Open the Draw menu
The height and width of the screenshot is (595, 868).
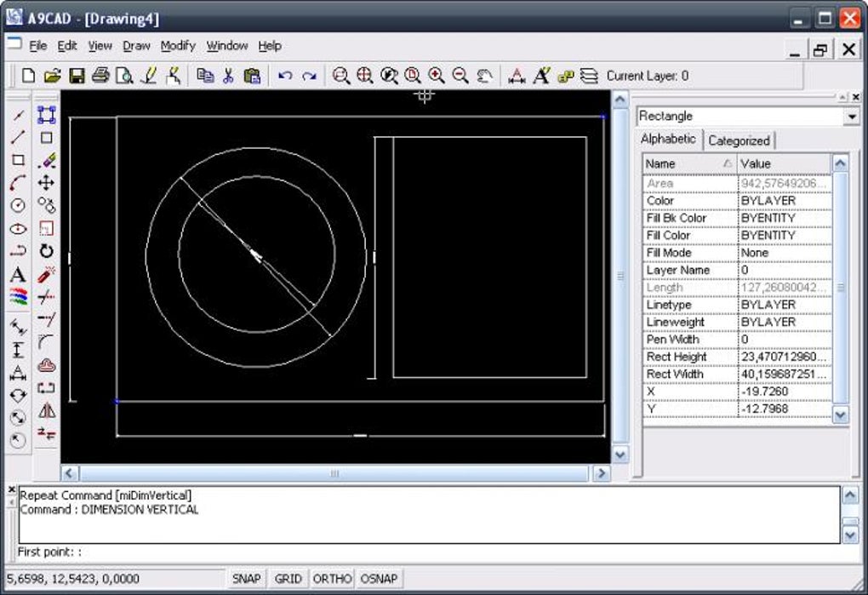(136, 46)
